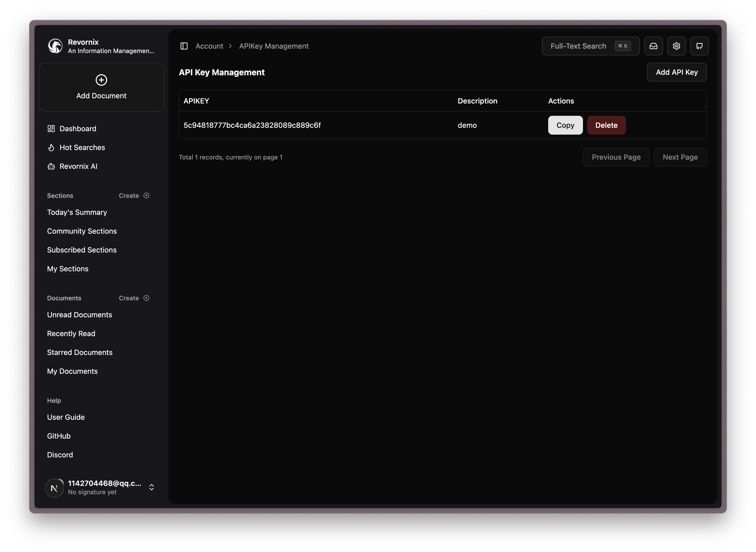This screenshot has height=552, width=756.
Task: Click the ⌘ K shortcut badge
Action: (x=623, y=46)
